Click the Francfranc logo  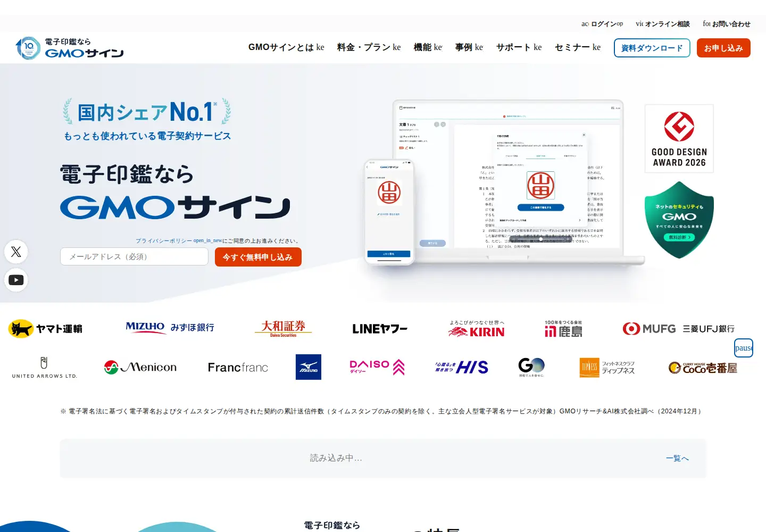238,368
